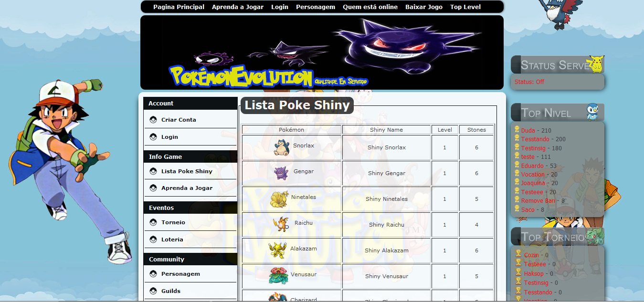This screenshot has height=302, width=644.
Task: Click the Status: Off server text
Action: pyautogui.click(x=529, y=82)
